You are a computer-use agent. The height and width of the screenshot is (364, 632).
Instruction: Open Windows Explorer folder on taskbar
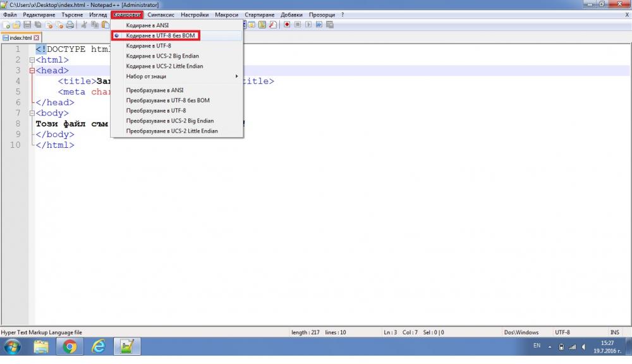point(41,346)
